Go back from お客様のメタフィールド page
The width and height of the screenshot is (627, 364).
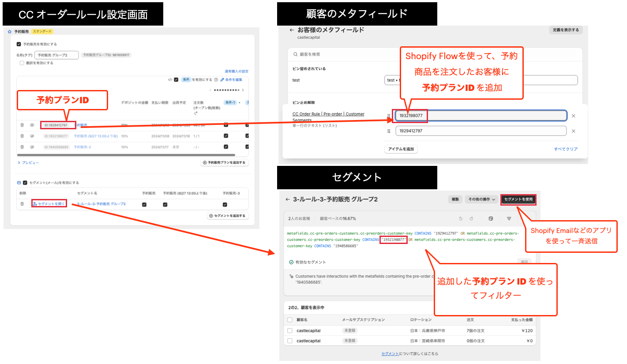coord(292,30)
